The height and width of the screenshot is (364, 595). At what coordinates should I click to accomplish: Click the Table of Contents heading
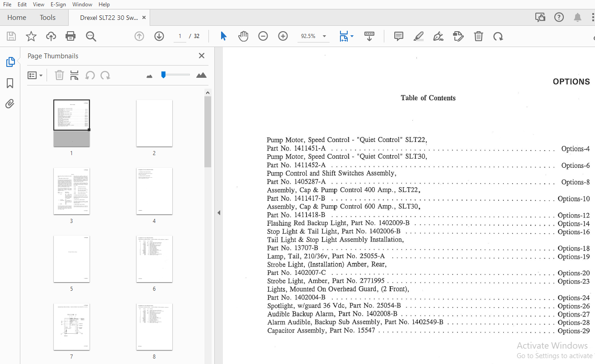(428, 98)
